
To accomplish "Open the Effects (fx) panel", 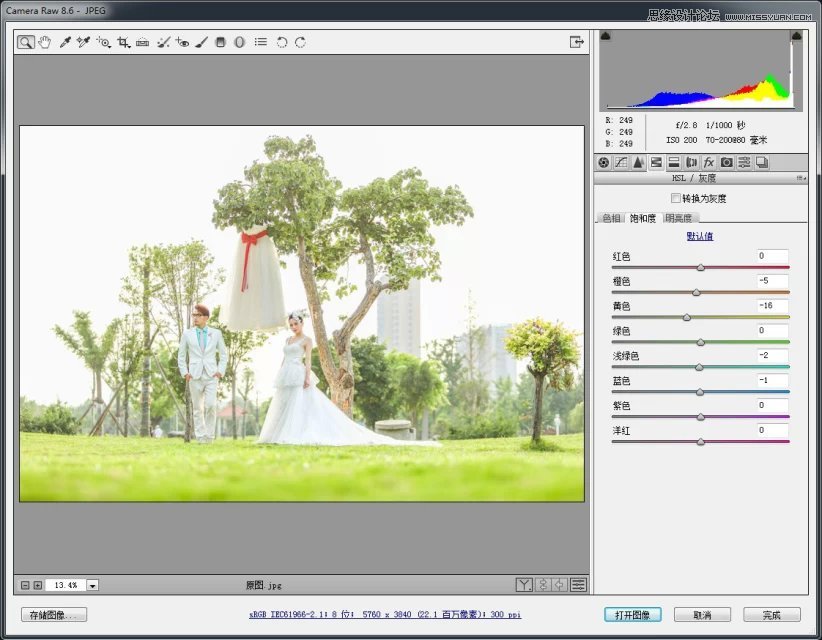I will pyautogui.click(x=710, y=162).
